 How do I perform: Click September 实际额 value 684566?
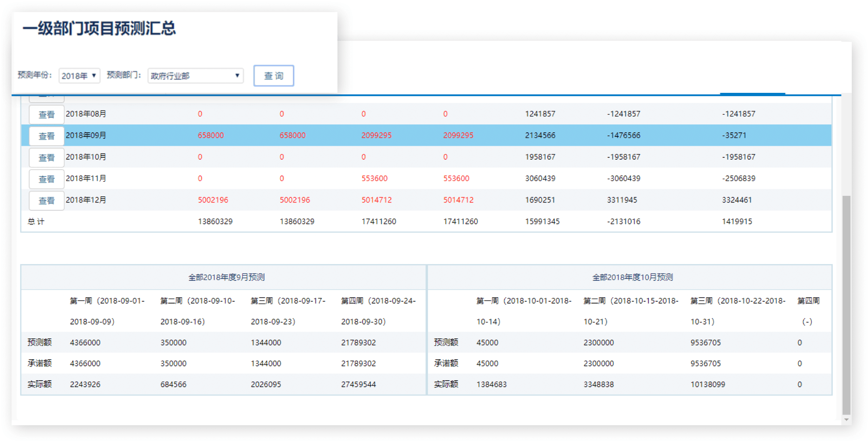click(173, 384)
